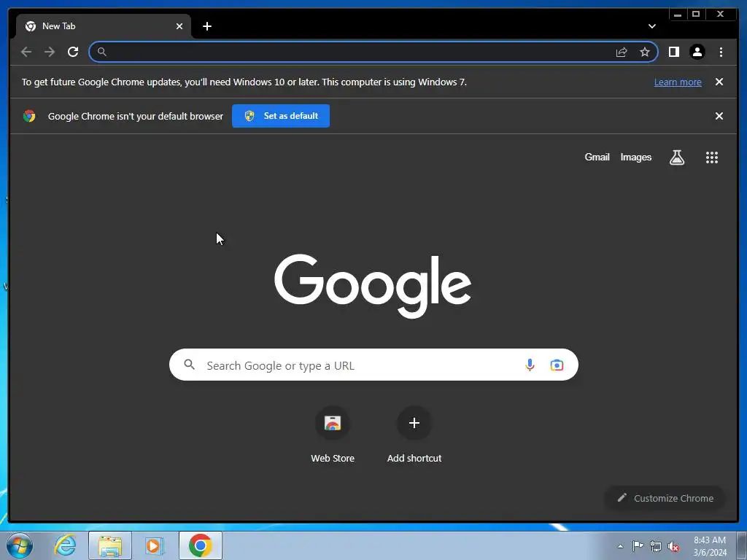
Task: Open Images link
Action: point(635,157)
